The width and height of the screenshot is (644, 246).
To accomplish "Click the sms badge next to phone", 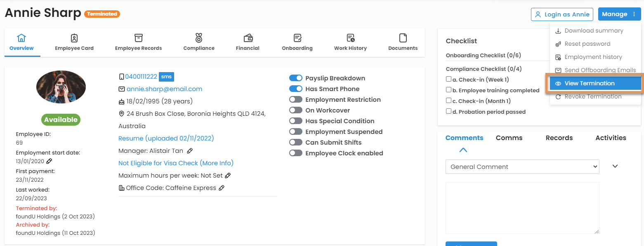I will pyautogui.click(x=166, y=77).
